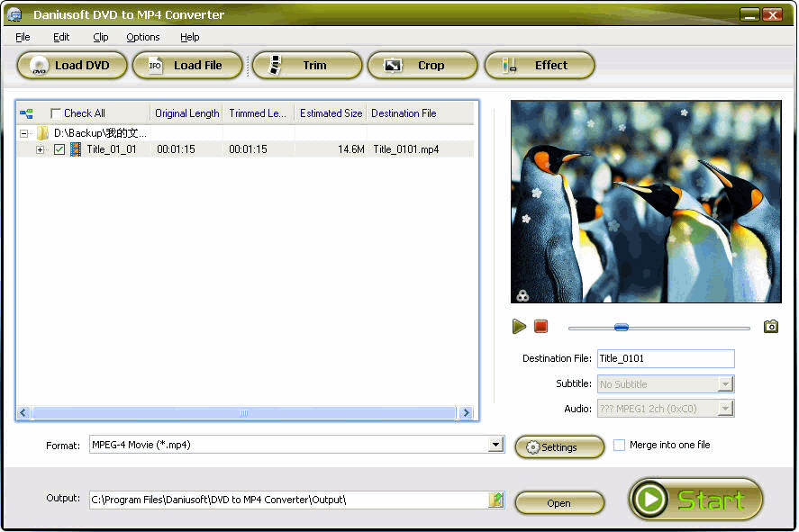Viewport: 799px width, 532px height.
Task: Click the tree view icon in list header
Action: (x=27, y=113)
